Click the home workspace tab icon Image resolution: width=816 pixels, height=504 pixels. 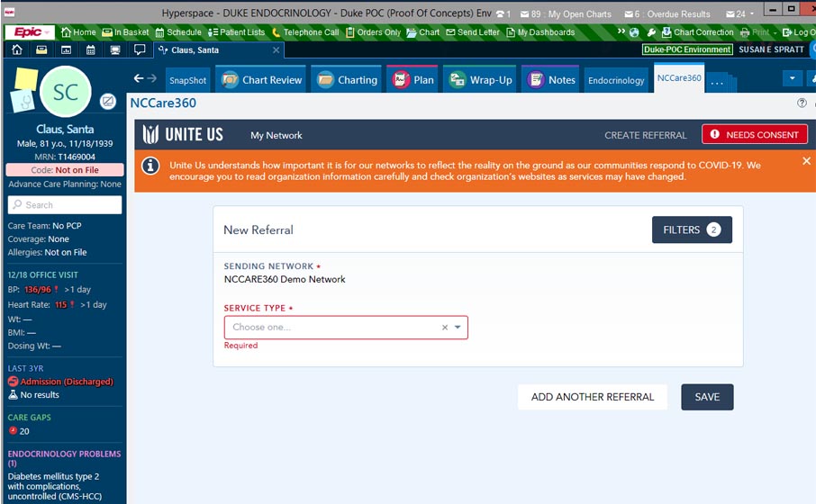[17, 49]
